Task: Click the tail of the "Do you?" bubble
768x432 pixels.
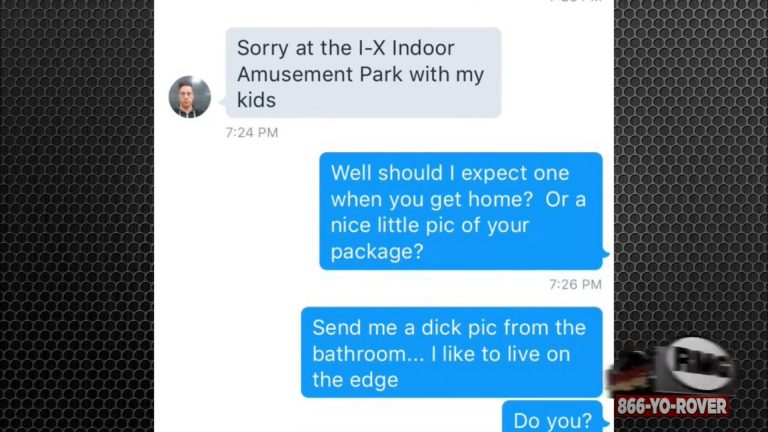Action: [x=606, y=422]
